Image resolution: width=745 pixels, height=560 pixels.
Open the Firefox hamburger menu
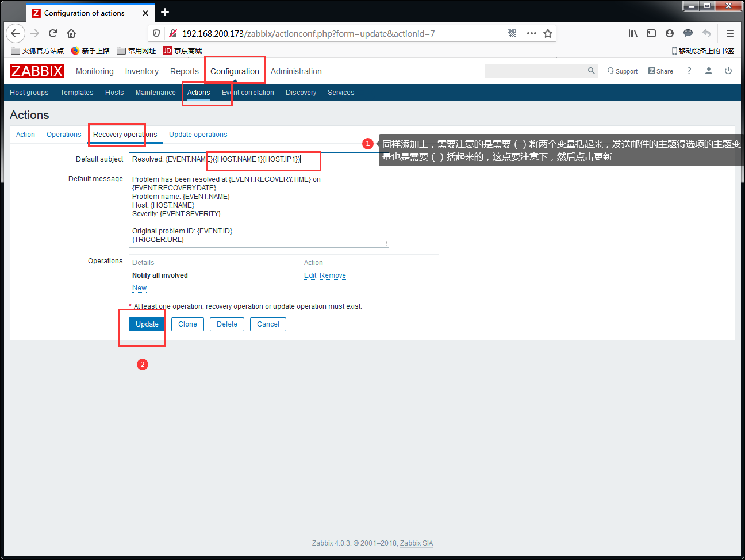point(730,33)
